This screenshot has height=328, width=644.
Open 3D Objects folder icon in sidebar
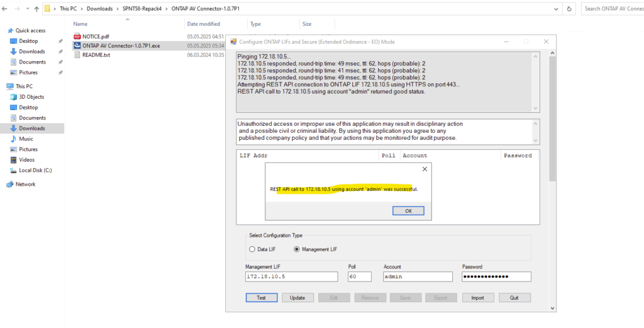click(x=14, y=97)
